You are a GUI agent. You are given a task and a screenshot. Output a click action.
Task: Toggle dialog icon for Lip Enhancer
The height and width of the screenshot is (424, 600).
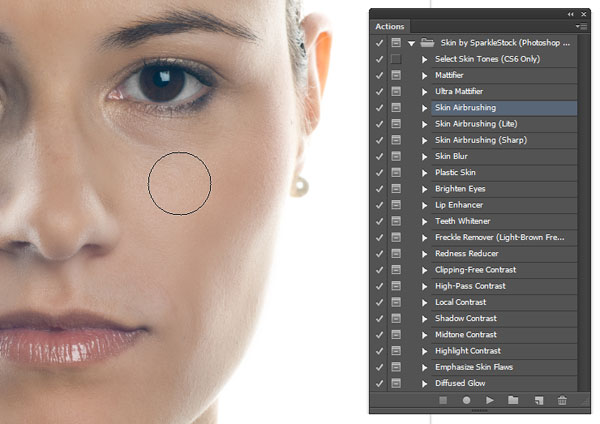(396, 205)
